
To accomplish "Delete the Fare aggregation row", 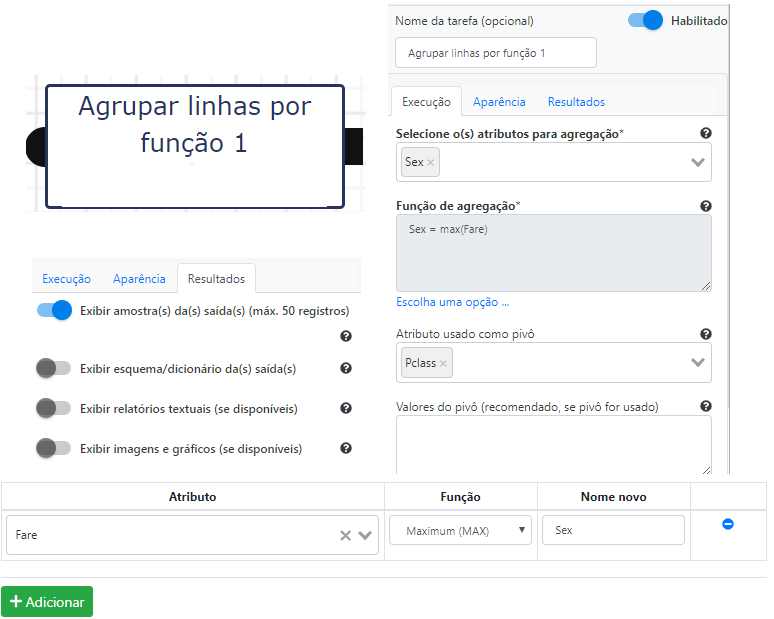I will pos(727,524).
